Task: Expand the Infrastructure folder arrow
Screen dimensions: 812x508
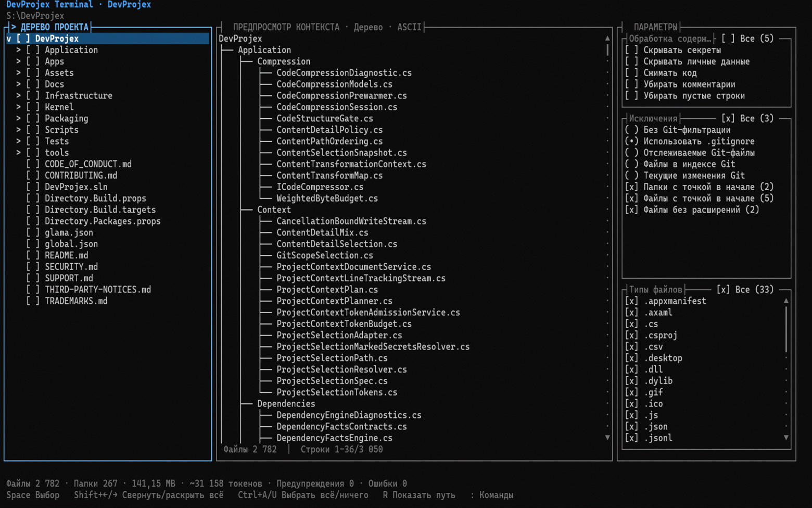Action: (x=18, y=96)
